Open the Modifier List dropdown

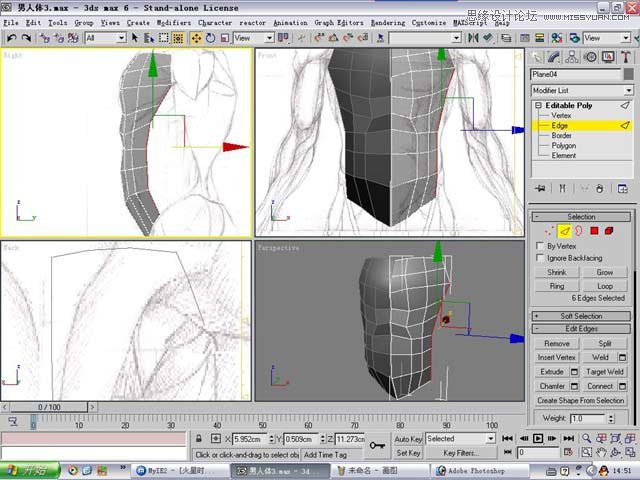pos(580,90)
